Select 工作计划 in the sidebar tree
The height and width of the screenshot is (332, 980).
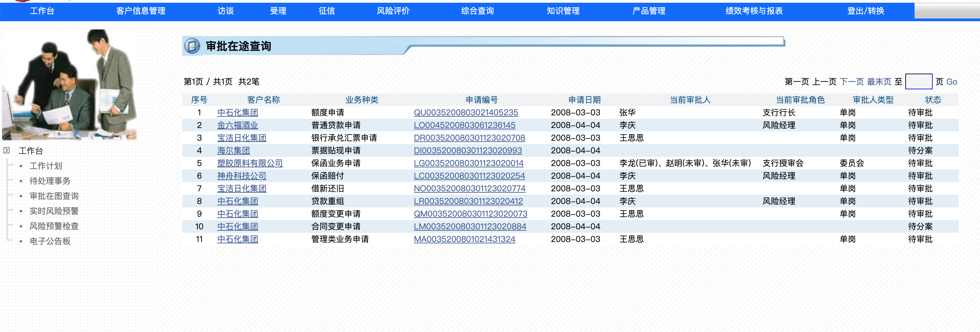click(46, 166)
